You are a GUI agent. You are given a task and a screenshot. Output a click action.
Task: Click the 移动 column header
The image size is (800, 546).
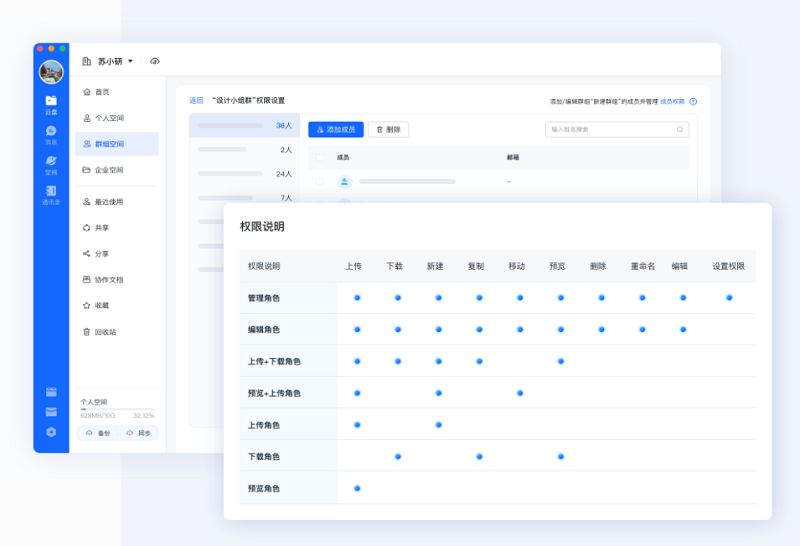point(516,266)
